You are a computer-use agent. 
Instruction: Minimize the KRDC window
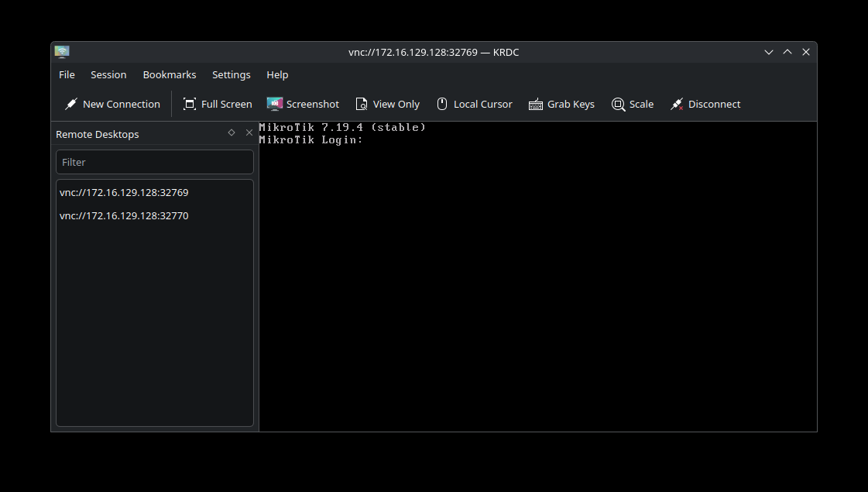pyautogui.click(x=769, y=52)
